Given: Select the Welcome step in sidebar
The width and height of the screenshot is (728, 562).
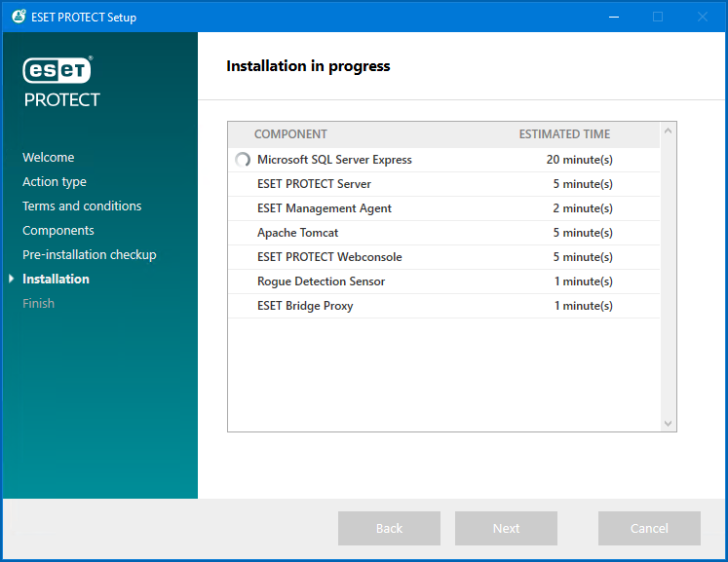Looking at the screenshot, I should click(49, 158).
